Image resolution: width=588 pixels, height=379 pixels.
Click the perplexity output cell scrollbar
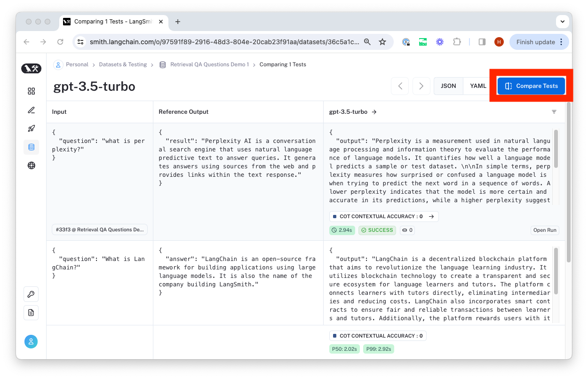click(556, 149)
